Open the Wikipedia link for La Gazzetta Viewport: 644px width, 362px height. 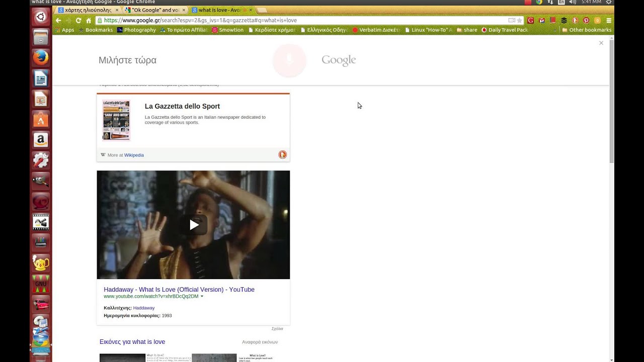(134, 155)
